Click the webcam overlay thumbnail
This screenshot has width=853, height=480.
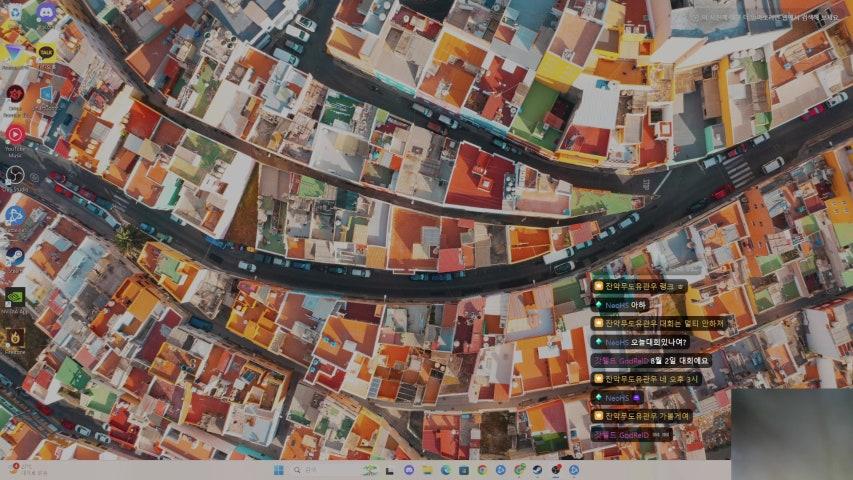click(x=792, y=434)
